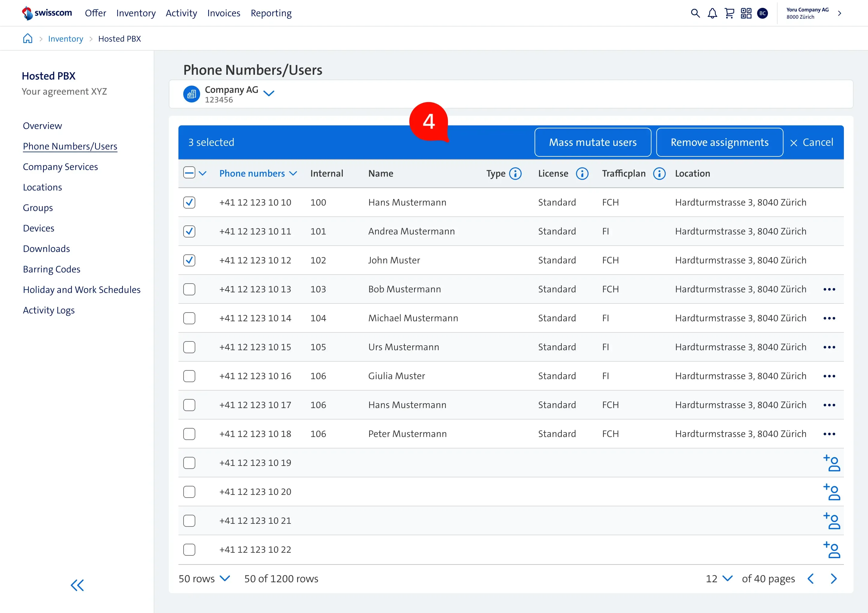Click the Type column info icon
The image size is (868, 613).
[x=515, y=174]
